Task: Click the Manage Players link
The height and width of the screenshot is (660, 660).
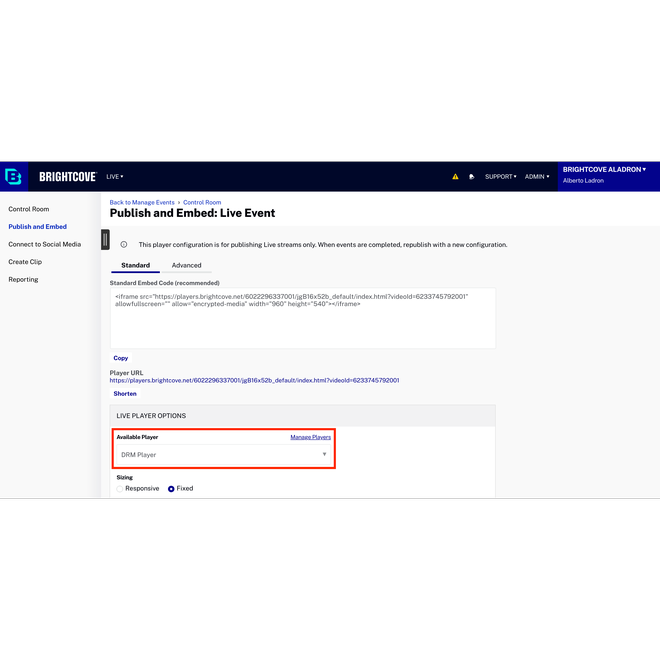Action: coord(310,437)
